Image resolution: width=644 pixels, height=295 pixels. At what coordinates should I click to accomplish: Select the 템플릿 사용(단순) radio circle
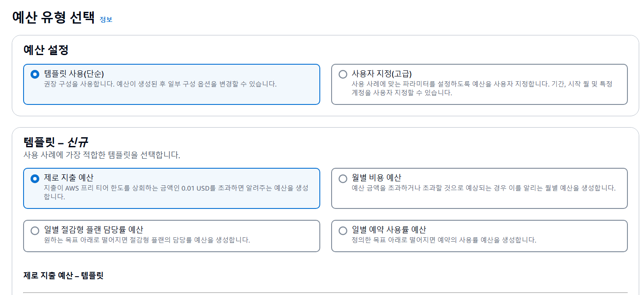[x=35, y=74]
